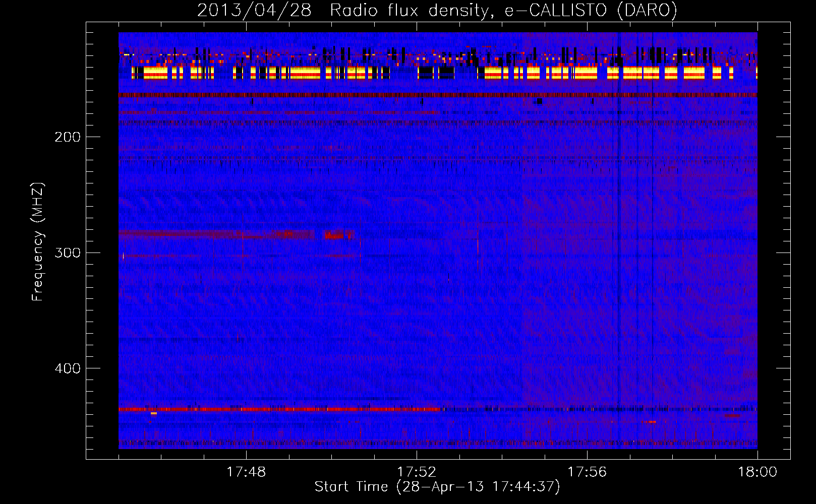816x504 pixels.
Task: Click the 'Start Time (28-Apr-13 17:44:37)' label
Action: (x=437, y=487)
